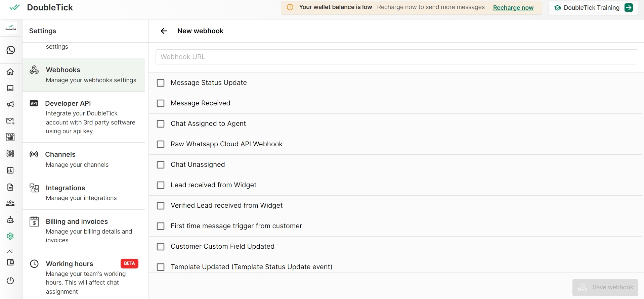The height and width of the screenshot is (299, 644).
Task: Open the megaphone broadcast icon
Action: click(x=10, y=104)
